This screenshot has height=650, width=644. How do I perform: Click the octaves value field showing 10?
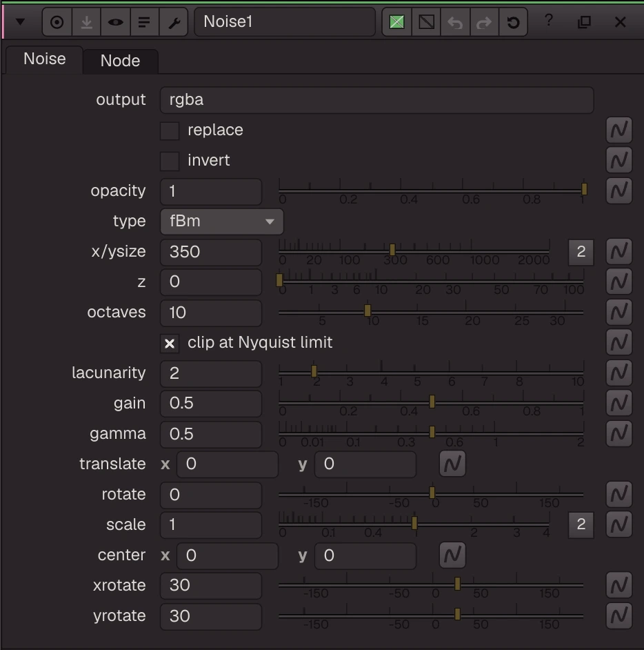211,313
